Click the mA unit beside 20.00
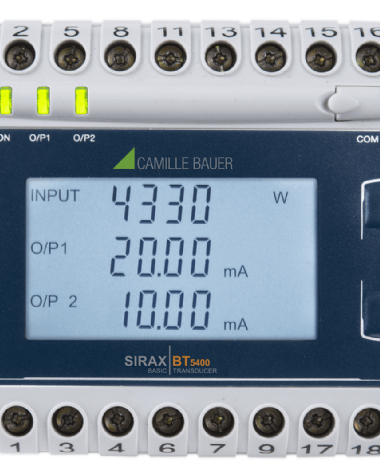This screenshot has height=475, width=380. click(236, 272)
